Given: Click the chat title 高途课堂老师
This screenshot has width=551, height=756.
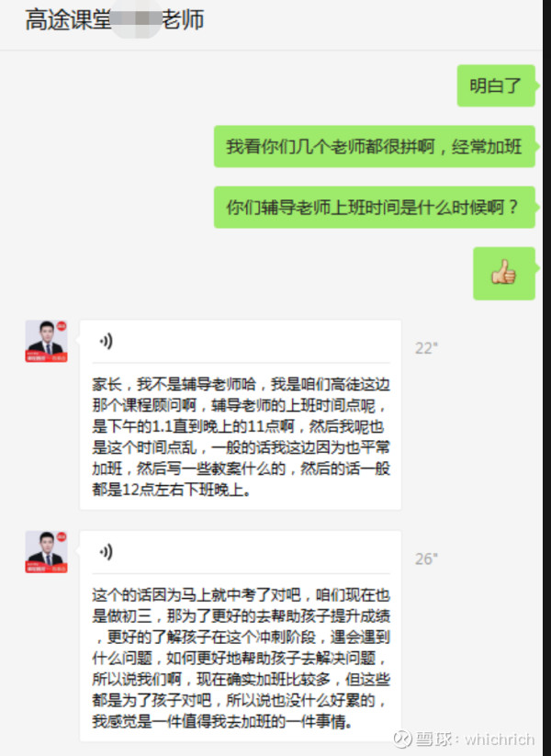Looking at the screenshot, I should point(115,20).
